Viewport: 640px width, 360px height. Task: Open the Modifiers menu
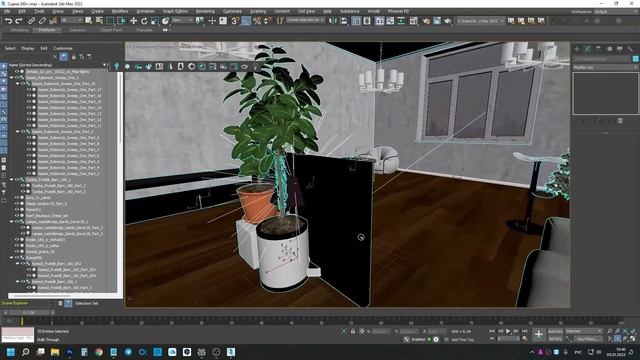coord(120,11)
